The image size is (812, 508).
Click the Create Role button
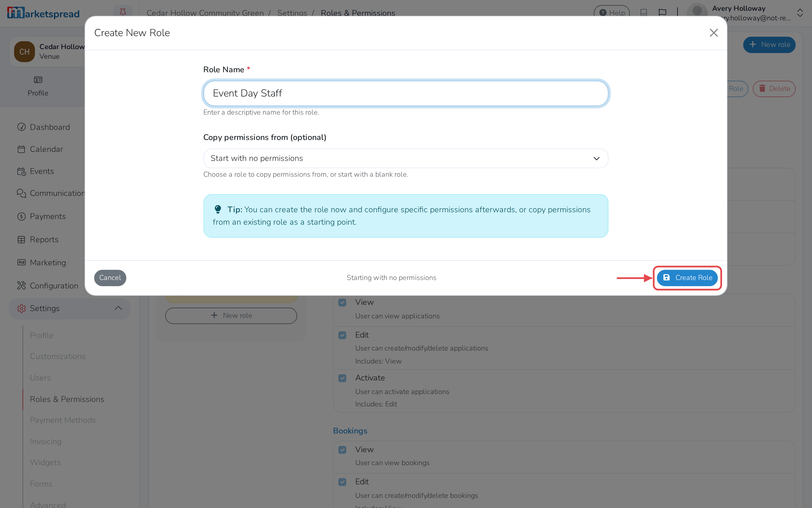tap(687, 277)
